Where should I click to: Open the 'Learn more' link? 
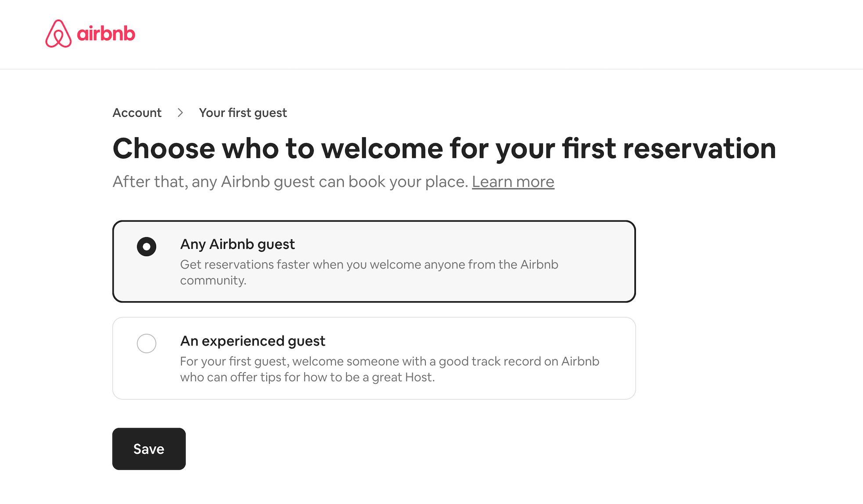[513, 181]
